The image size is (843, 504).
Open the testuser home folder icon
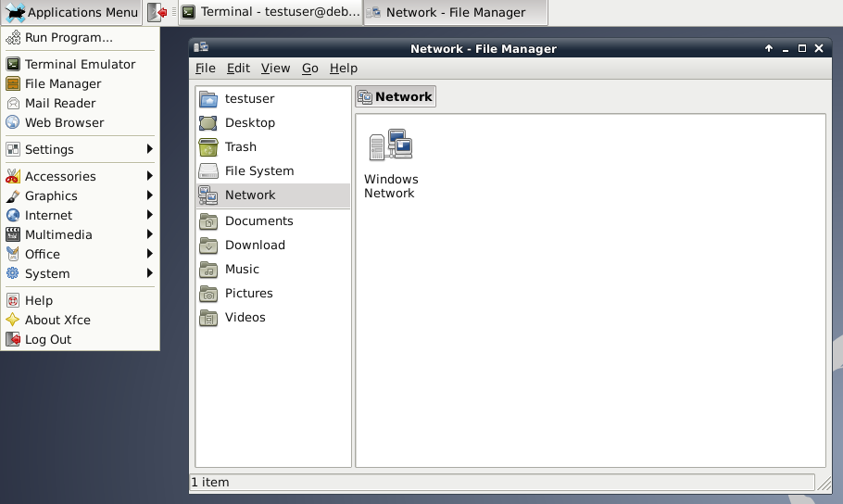tap(208, 99)
